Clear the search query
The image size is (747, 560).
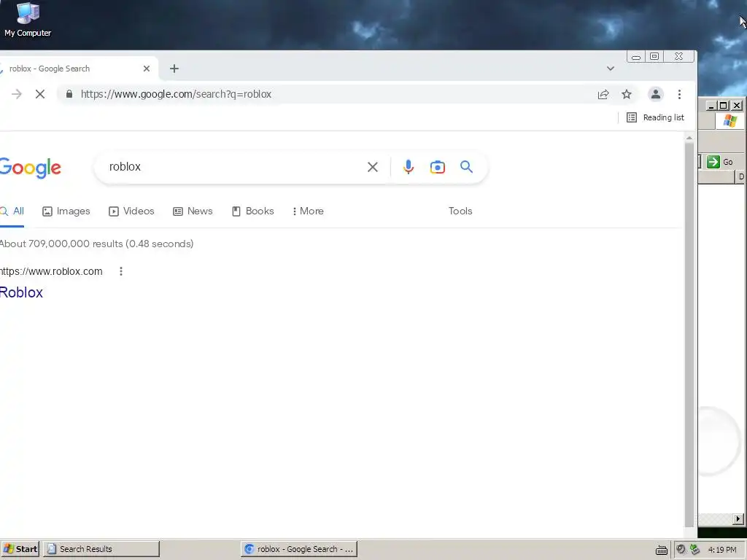373,167
